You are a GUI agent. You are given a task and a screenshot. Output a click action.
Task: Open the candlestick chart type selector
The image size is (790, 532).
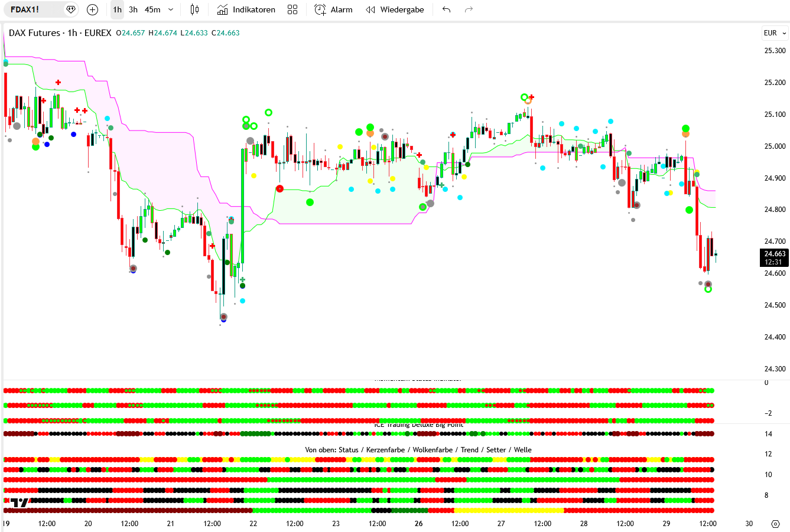[x=194, y=9]
